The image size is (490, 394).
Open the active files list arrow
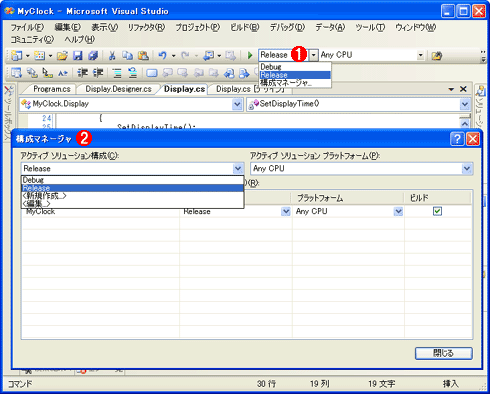451,89
